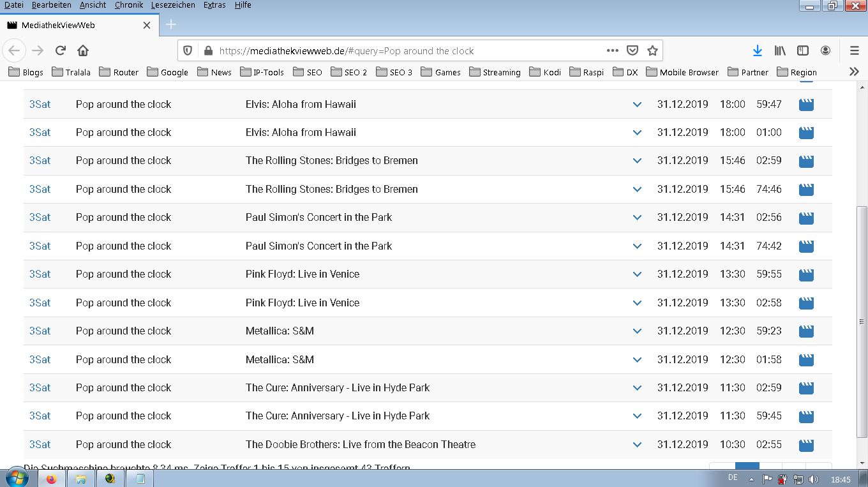Click 3Sat link in Elvis 59:47 row
This screenshot has width=868, height=487.
(40, 104)
